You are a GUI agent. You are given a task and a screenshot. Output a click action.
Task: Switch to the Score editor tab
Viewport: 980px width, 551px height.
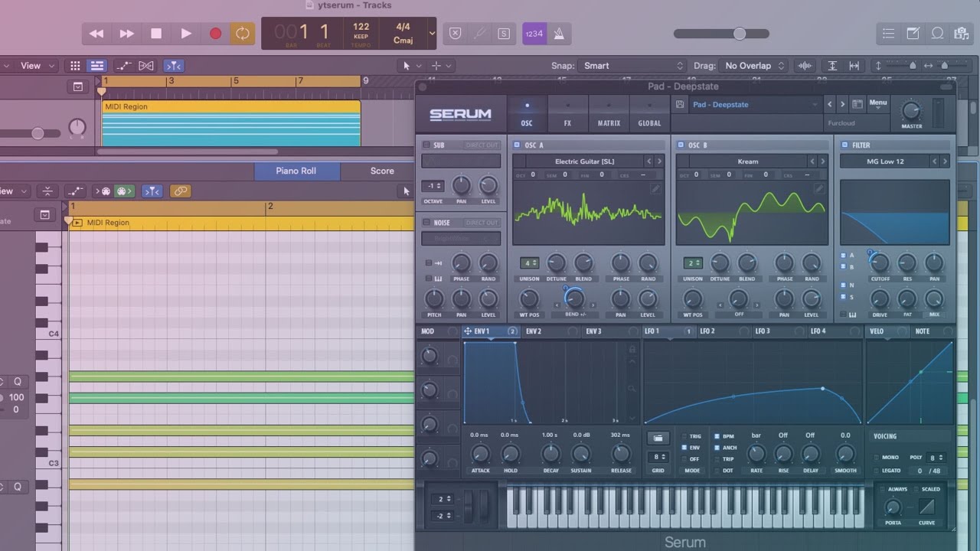[382, 171]
